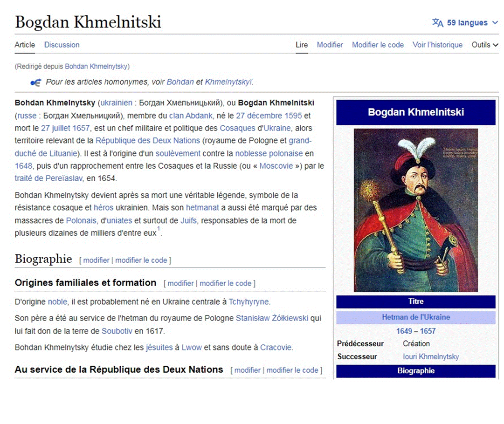Open the uniates link
This screenshot has width=504, height=424.
119,221
